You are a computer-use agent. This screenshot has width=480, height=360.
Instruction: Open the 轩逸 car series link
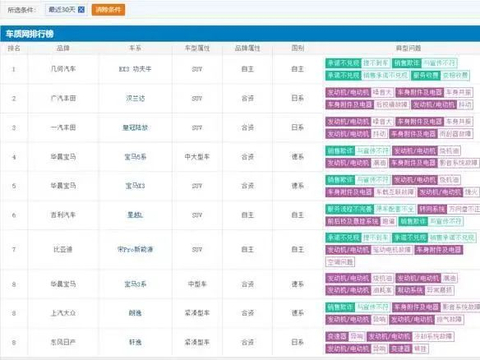point(135,342)
